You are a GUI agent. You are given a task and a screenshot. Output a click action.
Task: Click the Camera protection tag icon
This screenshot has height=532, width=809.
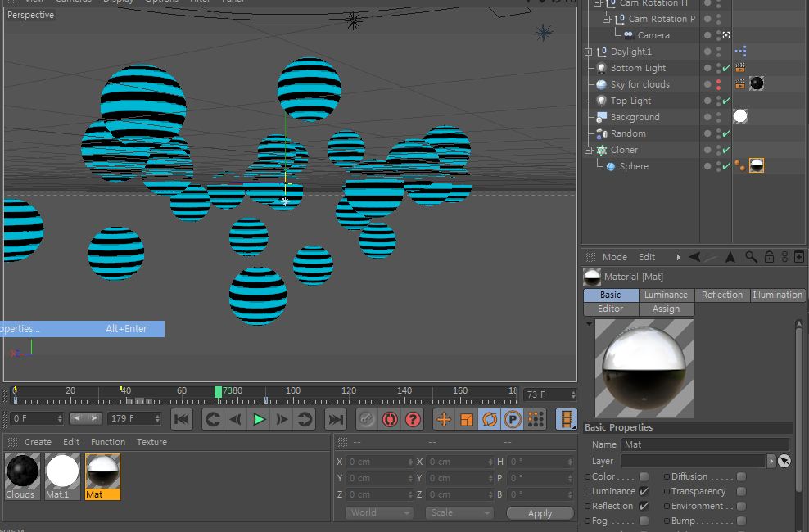pos(726,35)
